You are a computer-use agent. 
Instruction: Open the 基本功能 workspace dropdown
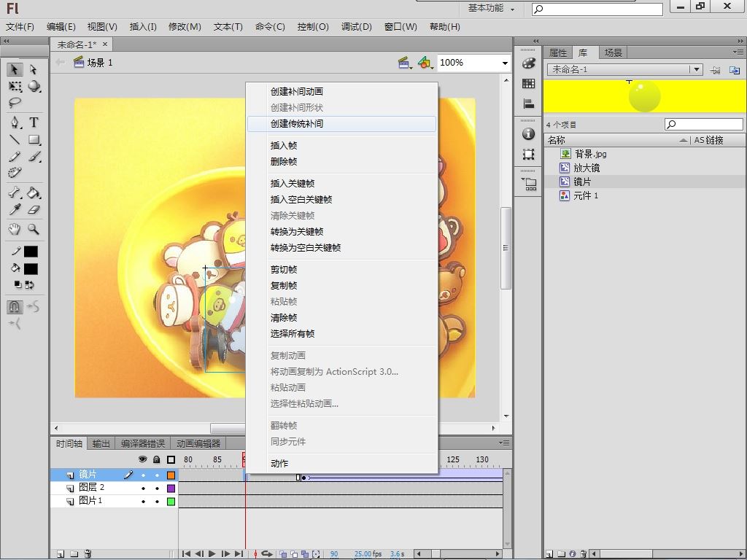491,9
